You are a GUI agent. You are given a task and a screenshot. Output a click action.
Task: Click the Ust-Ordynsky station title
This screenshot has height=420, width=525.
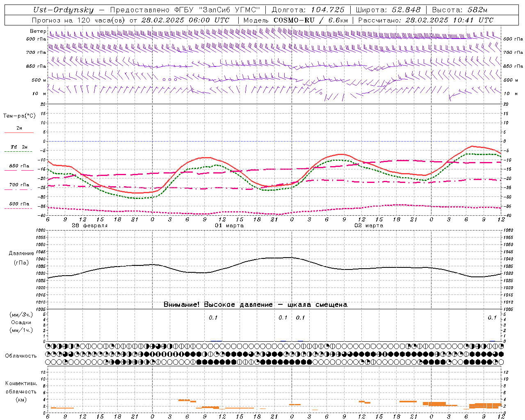tap(63, 10)
